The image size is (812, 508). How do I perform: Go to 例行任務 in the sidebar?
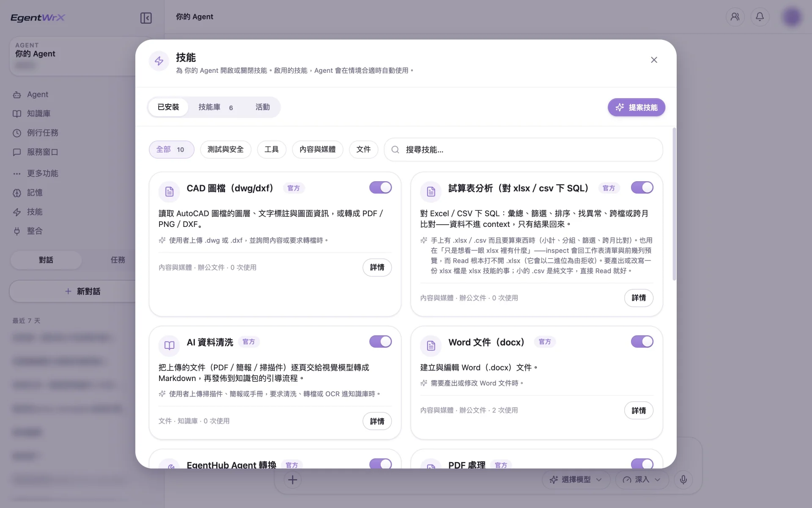36,133
